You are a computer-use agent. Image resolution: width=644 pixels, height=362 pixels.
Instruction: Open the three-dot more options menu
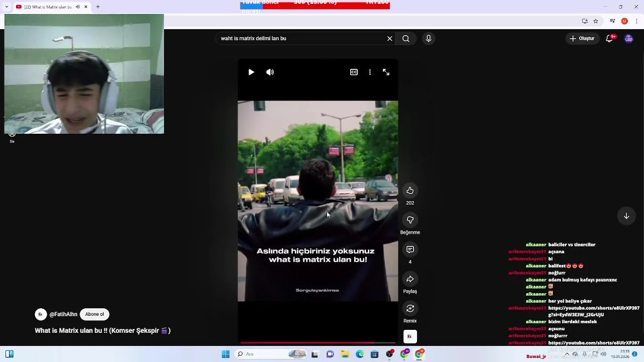tap(370, 72)
